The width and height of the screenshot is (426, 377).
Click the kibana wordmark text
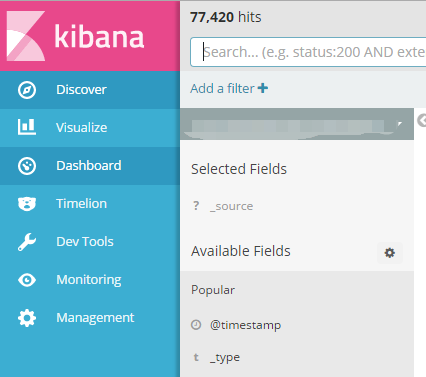click(99, 36)
